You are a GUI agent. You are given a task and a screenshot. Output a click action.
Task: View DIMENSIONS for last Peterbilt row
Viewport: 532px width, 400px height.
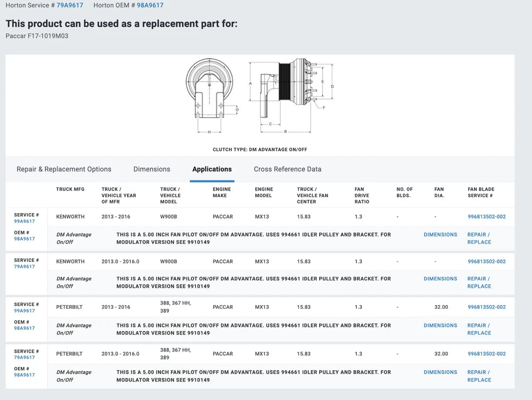[440, 372]
